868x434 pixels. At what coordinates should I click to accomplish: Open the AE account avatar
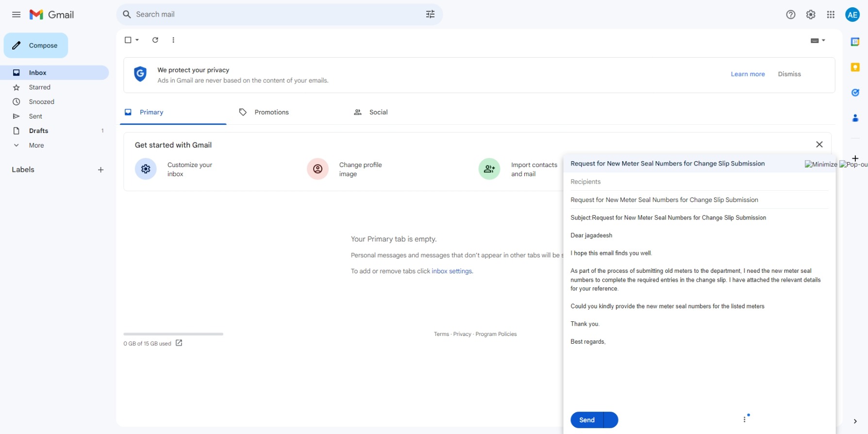coord(852,15)
